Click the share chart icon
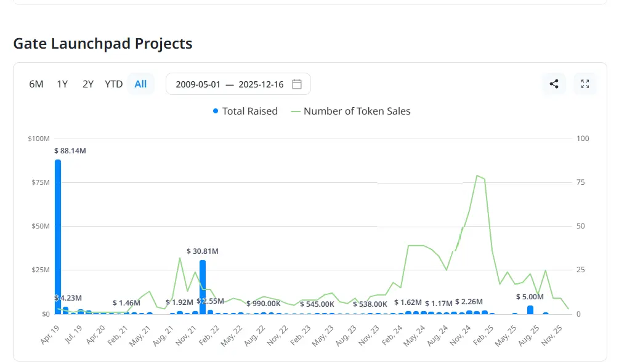Image resolution: width=627 pixels, height=364 pixels. (x=554, y=84)
